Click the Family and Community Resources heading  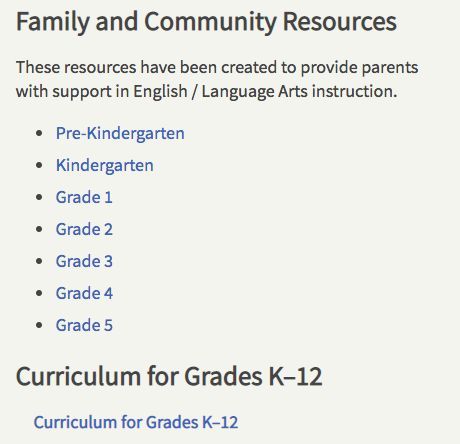(x=206, y=22)
